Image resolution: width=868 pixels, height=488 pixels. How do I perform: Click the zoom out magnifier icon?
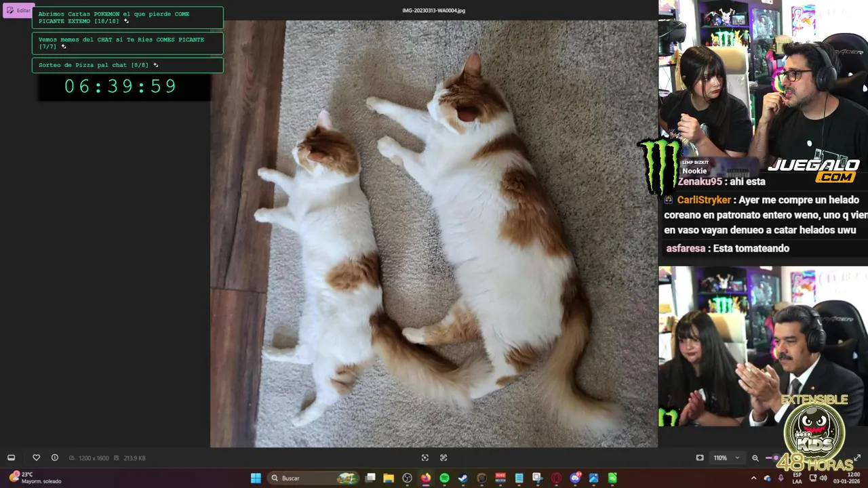755,458
